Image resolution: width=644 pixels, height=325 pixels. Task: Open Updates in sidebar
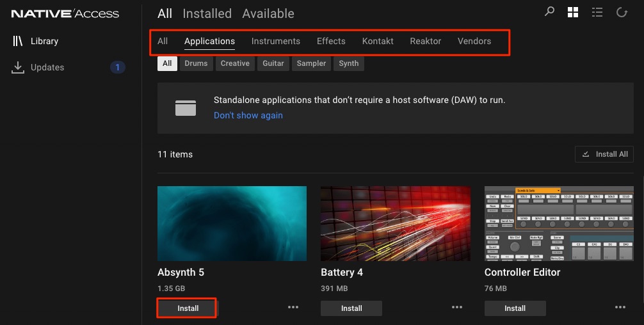38,67
